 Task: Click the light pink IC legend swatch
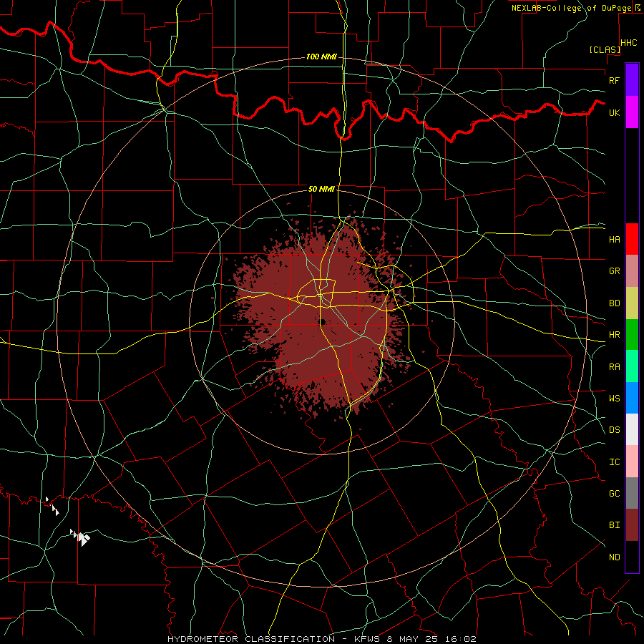point(632,462)
